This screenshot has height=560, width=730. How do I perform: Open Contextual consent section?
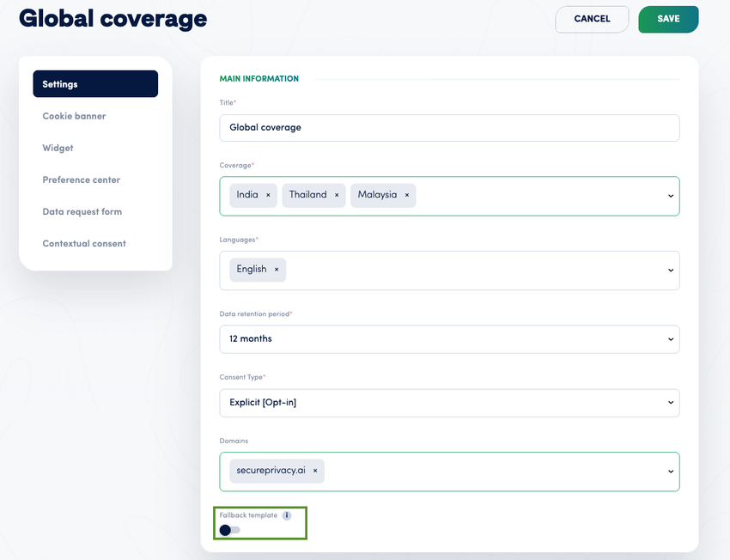click(x=84, y=243)
